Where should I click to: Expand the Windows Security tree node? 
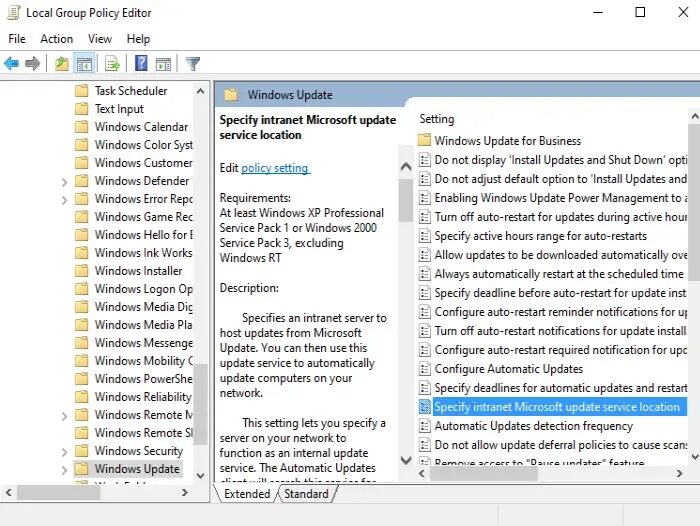pyautogui.click(x=64, y=452)
